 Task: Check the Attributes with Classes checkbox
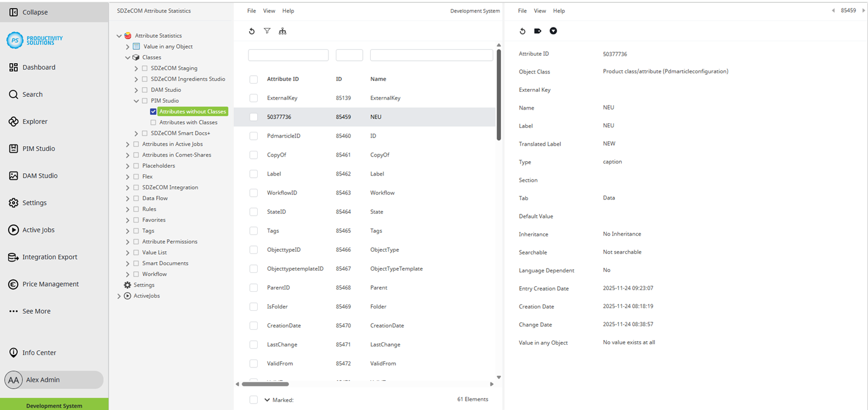[x=153, y=122]
